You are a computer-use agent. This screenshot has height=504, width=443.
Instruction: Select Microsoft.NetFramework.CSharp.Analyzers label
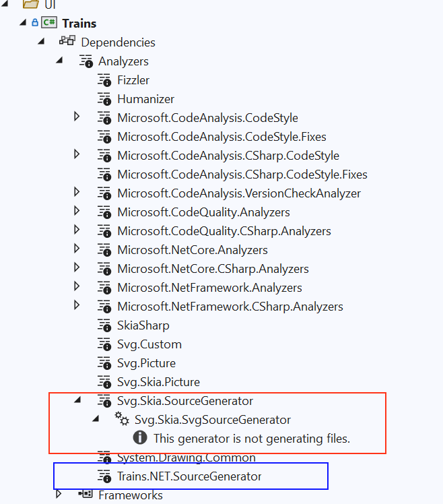(x=230, y=307)
